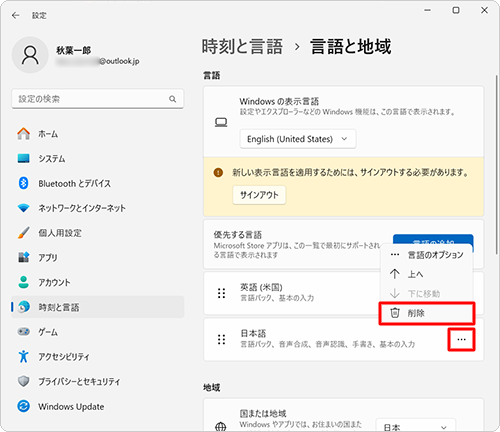Open アプリ settings in sidebar
This screenshot has width=500, height=432.
coord(97,258)
